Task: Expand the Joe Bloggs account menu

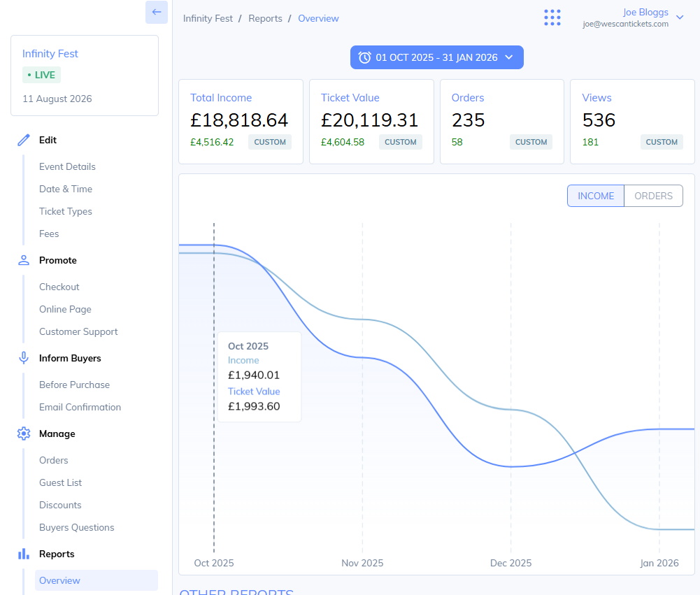Action: coord(679,17)
